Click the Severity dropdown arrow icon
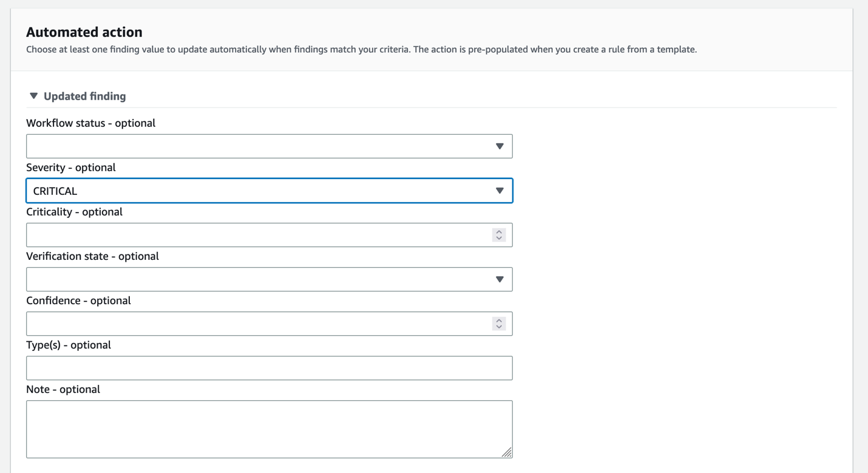This screenshot has width=868, height=473. 500,190
